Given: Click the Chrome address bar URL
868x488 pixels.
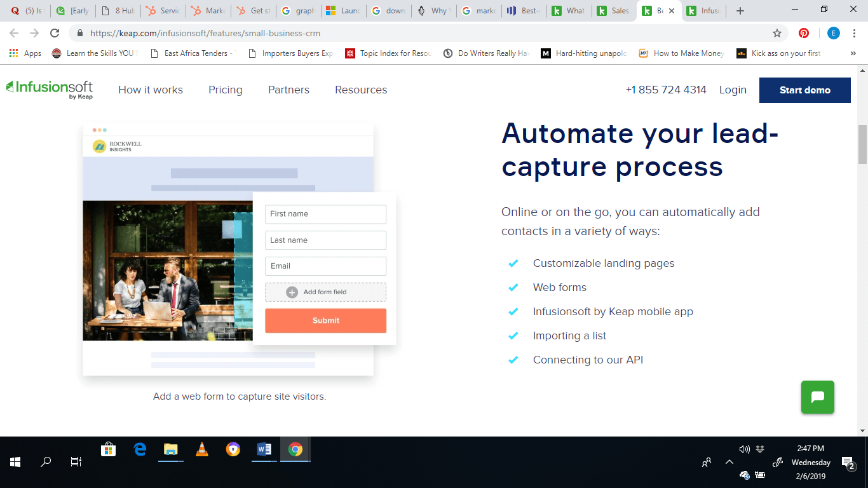Looking at the screenshot, I should 205,33.
